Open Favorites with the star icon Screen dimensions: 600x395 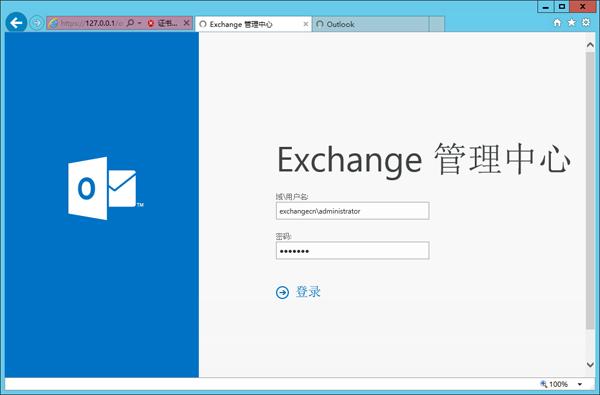pyautogui.click(x=571, y=23)
